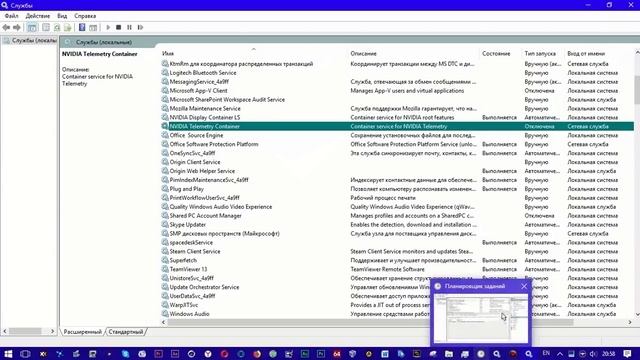
Task: Click the left arrow of the list's horizontal scrollbar
Action: tap(164, 322)
